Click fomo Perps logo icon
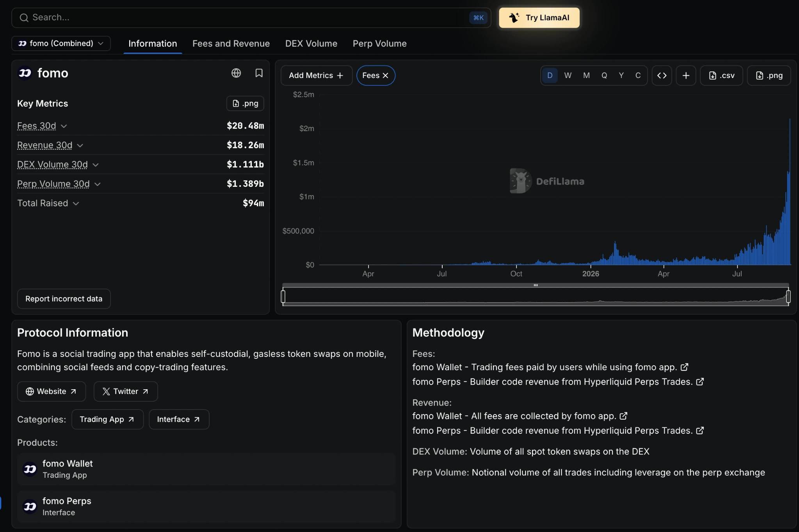799x532 pixels. tap(30, 507)
